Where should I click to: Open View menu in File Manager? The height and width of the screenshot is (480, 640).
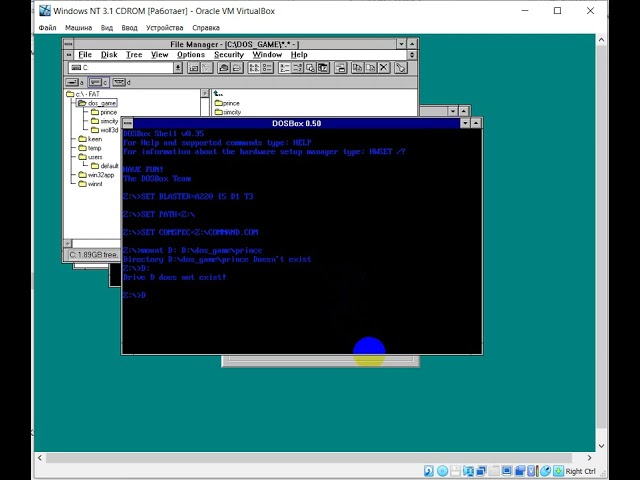(159, 55)
